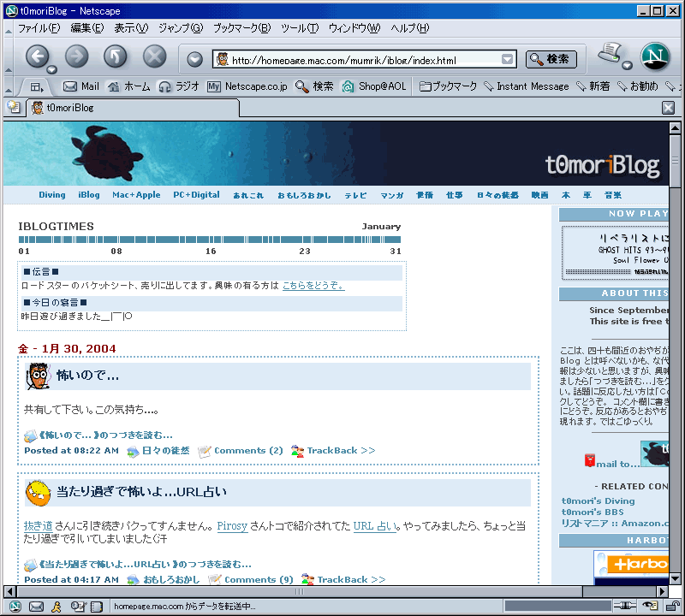The image size is (685, 616).
Task: Open the Pirosy link
Action: point(232,526)
